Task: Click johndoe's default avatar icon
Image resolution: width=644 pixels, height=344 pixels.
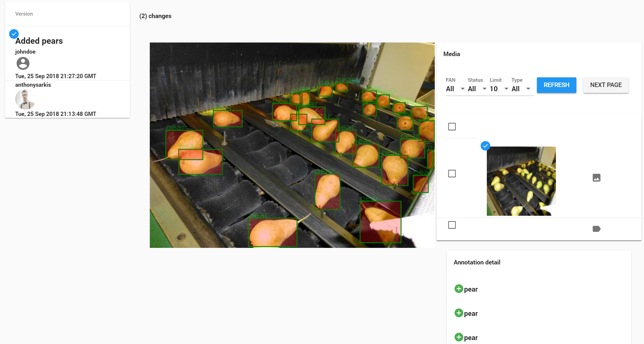Action: 23,63
